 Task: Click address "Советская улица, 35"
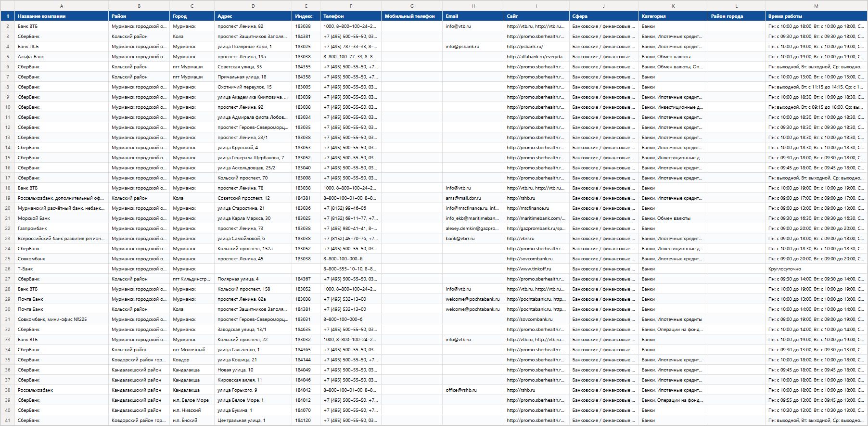click(x=253, y=67)
